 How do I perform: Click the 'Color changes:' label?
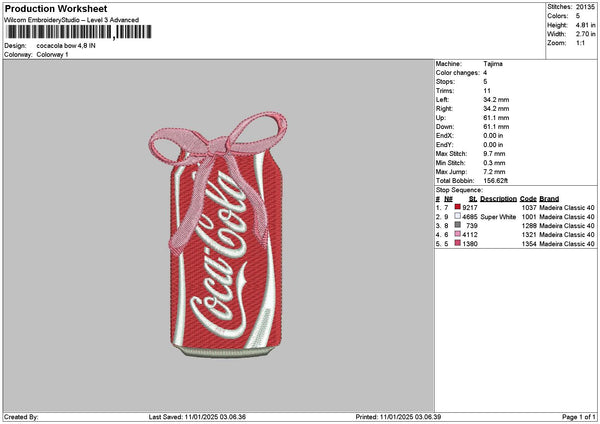pos(458,73)
